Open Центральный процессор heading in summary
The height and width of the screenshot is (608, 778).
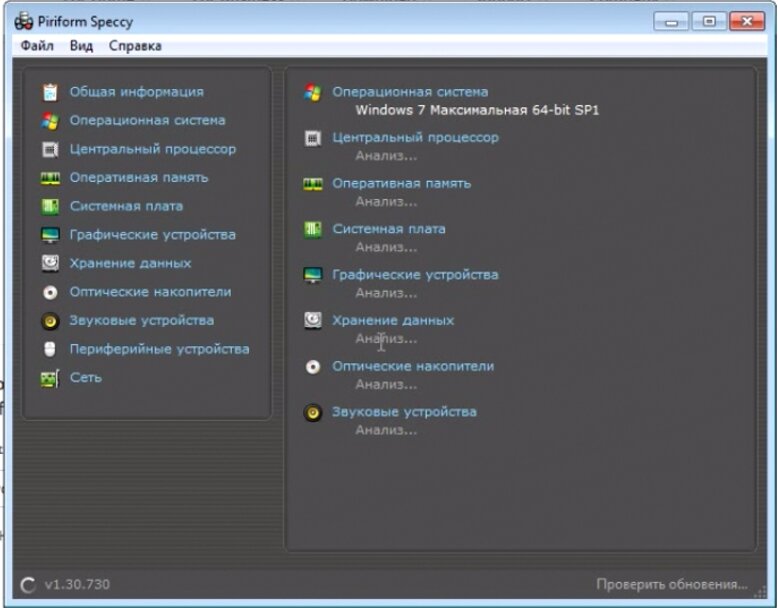click(415, 137)
